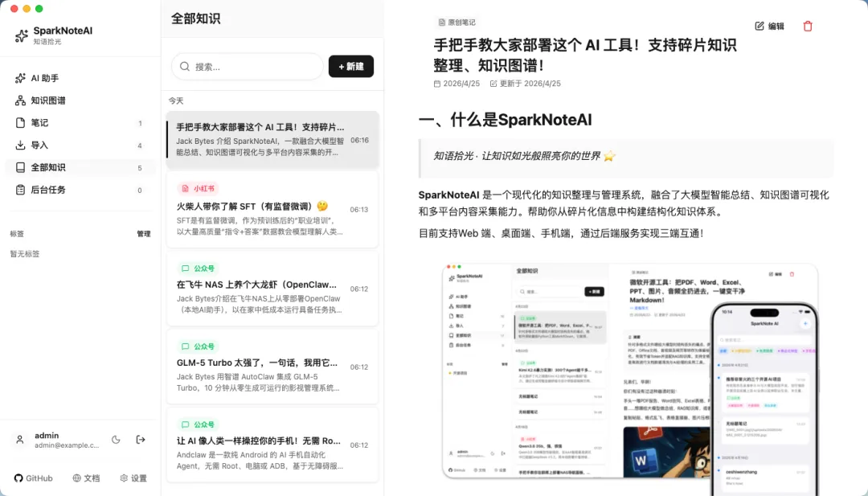Click the 后台任务 clipboard icon
This screenshot has width=868, height=496.
pyautogui.click(x=20, y=190)
